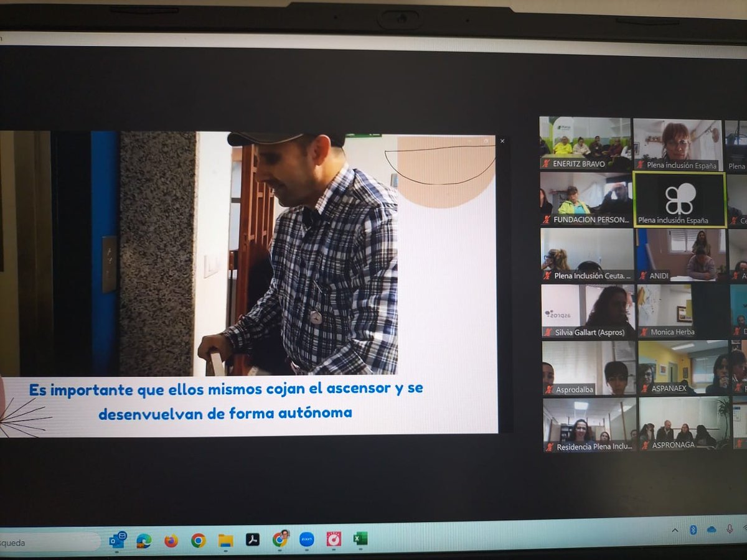Open Adobe Acrobat from the taskbar

click(252, 539)
